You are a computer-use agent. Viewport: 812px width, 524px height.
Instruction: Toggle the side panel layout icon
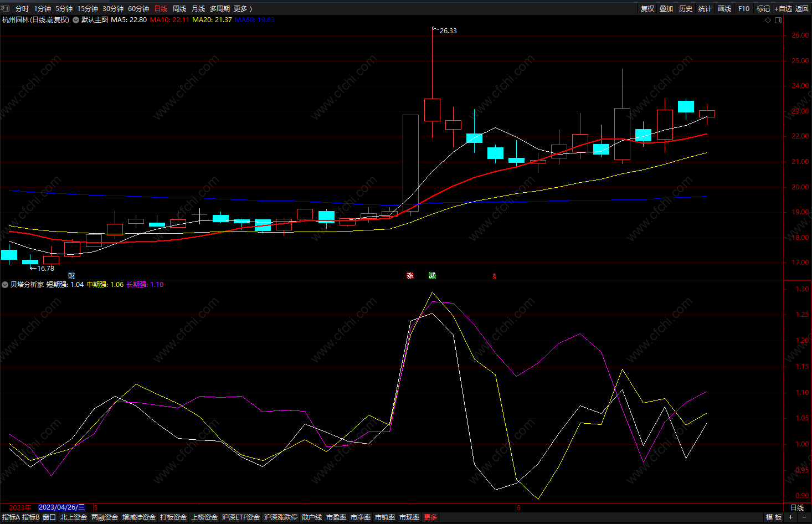[778, 20]
